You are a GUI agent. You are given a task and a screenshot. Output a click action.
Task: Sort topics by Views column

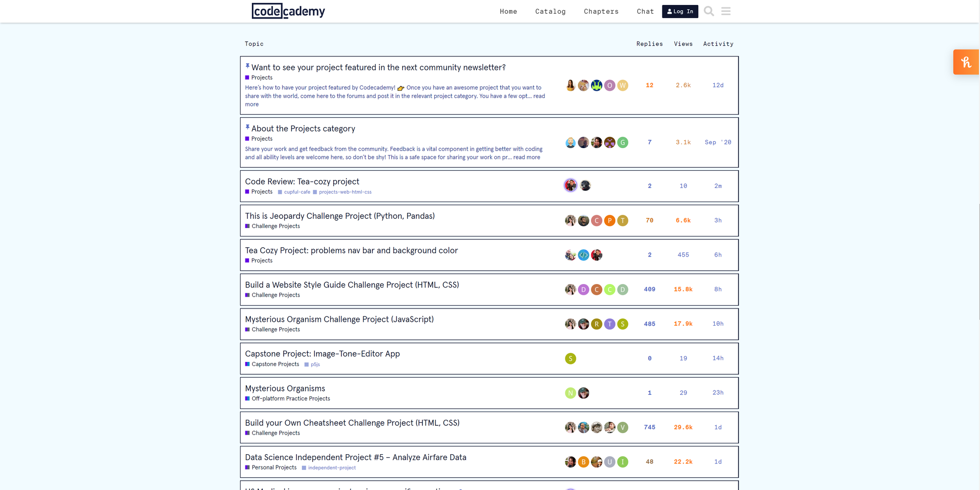pos(683,44)
